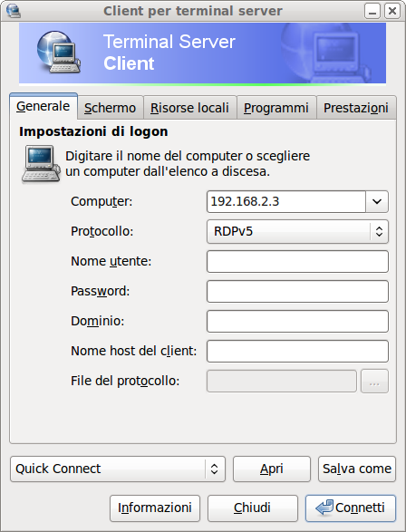This screenshot has height=532, width=406.
Task: Click the Chiudi button
Action: point(252,508)
